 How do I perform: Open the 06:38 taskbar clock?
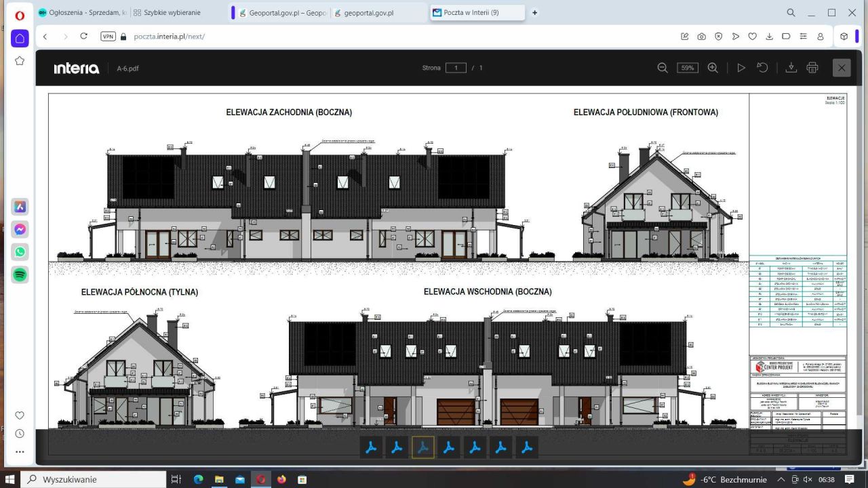pyautogui.click(x=827, y=479)
